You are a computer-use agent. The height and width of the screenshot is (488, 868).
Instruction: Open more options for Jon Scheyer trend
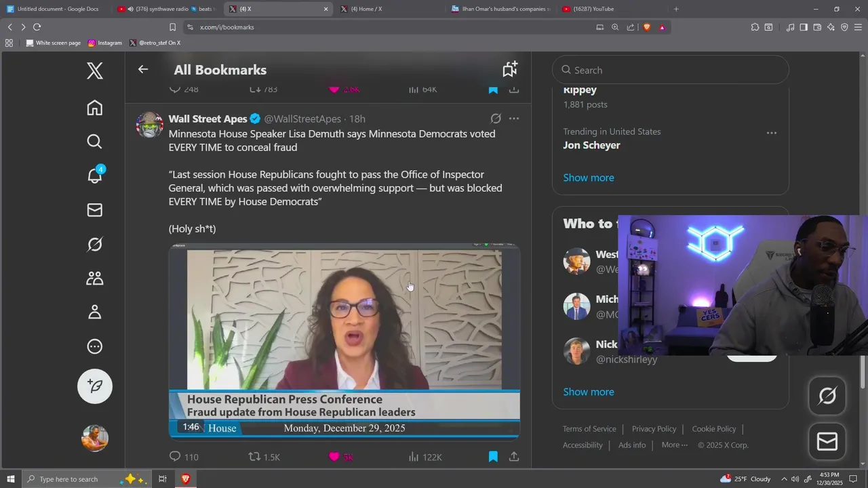click(771, 133)
